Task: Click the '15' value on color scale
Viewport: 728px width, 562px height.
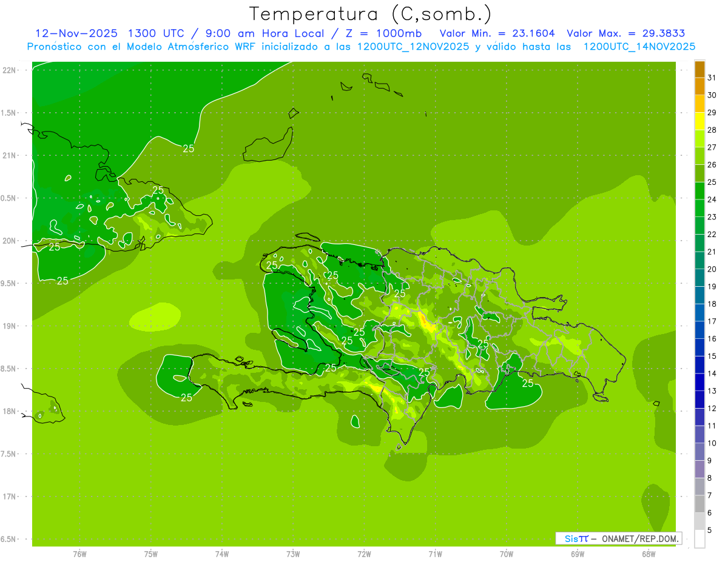Action: click(x=712, y=356)
